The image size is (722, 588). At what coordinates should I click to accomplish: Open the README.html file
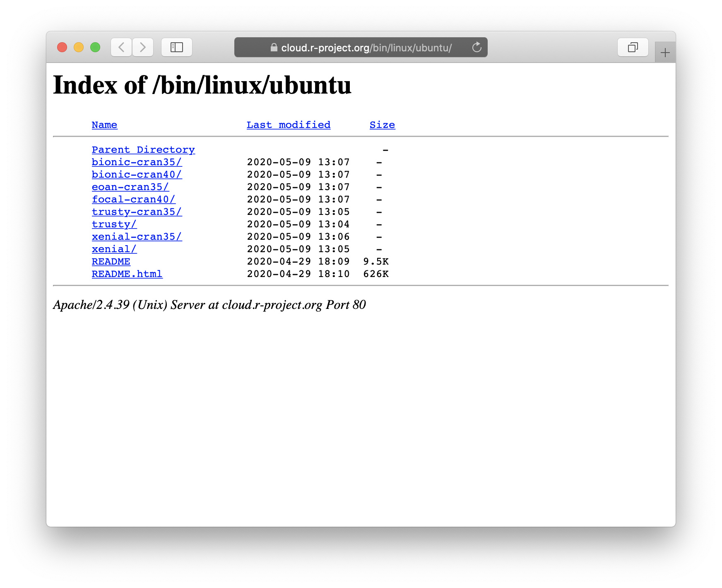pos(127,274)
